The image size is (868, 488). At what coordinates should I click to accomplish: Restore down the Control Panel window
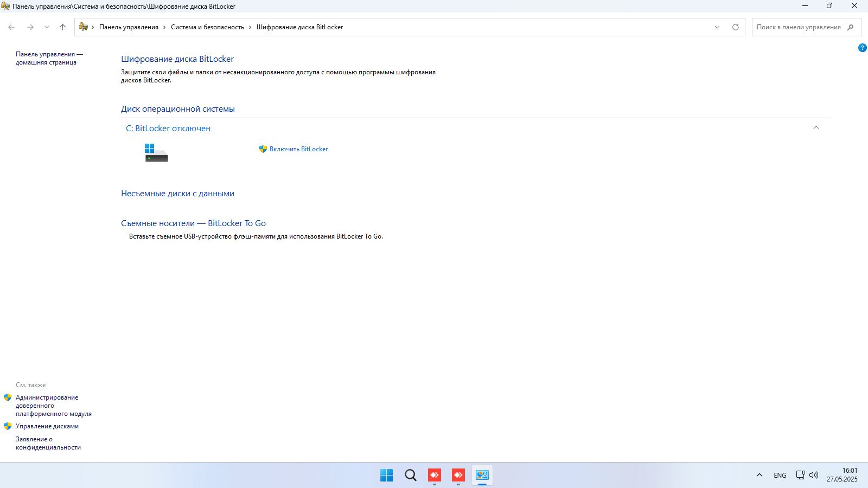coord(829,6)
